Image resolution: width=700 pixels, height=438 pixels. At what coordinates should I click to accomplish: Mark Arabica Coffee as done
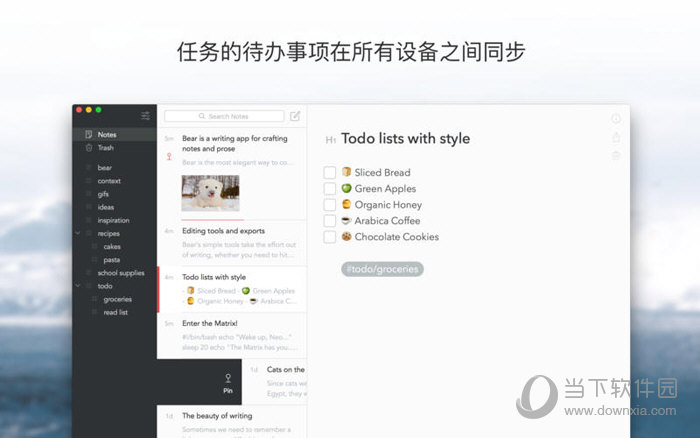(x=329, y=221)
